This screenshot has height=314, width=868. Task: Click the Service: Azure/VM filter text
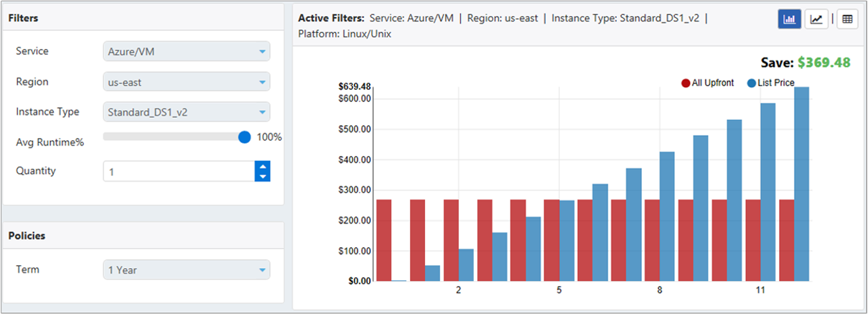(x=411, y=18)
